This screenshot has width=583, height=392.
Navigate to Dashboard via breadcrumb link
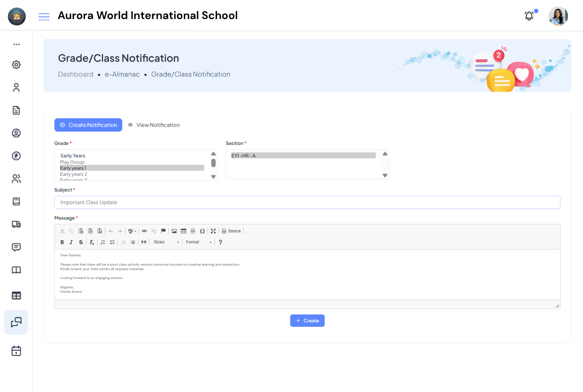click(76, 74)
